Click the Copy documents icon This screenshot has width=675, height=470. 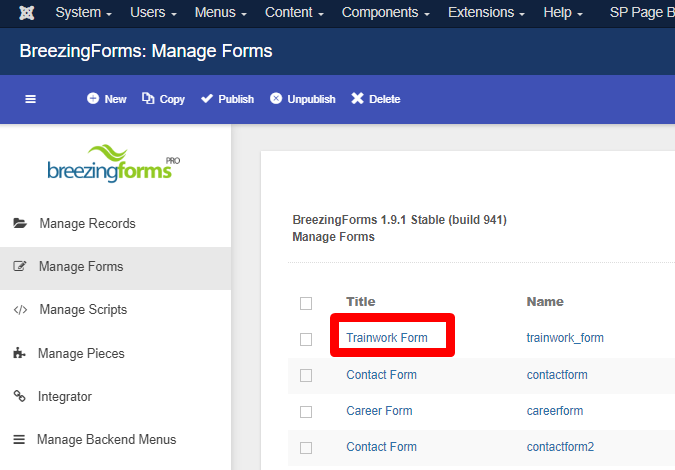tap(148, 99)
